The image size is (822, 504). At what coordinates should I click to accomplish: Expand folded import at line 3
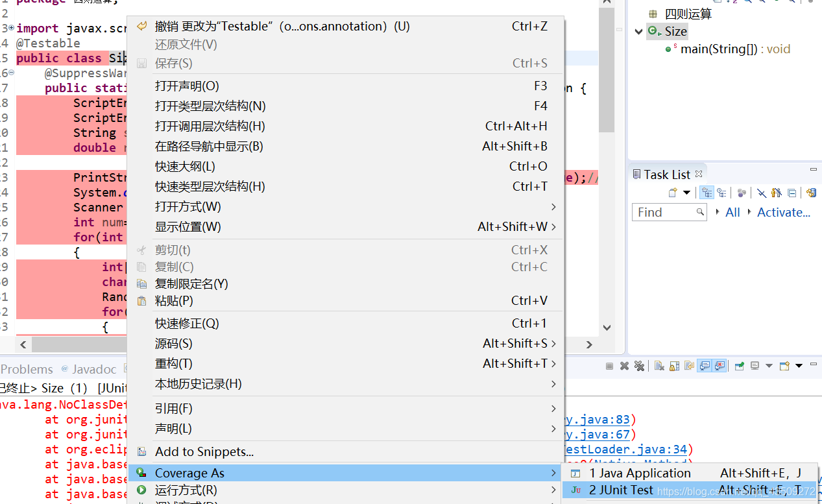click(x=12, y=28)
